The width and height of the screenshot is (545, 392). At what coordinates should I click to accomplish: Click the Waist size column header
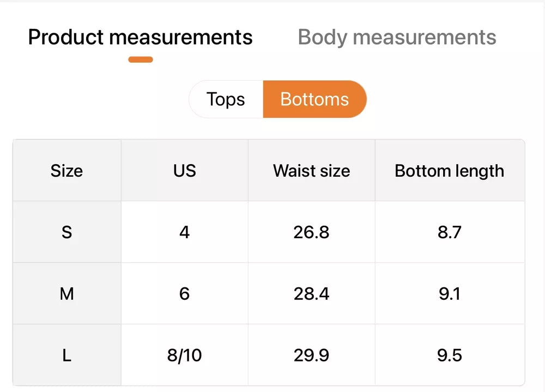click(x=311, y=171)
